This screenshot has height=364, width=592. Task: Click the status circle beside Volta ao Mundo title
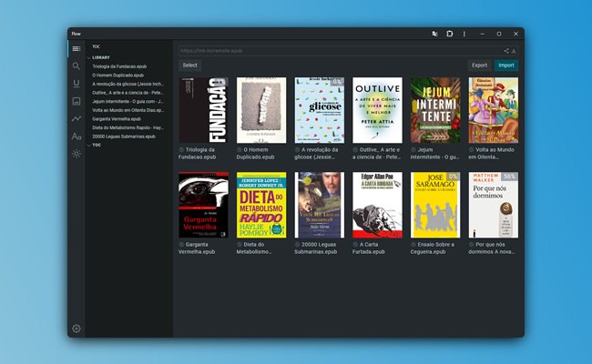tap(472, 150)
